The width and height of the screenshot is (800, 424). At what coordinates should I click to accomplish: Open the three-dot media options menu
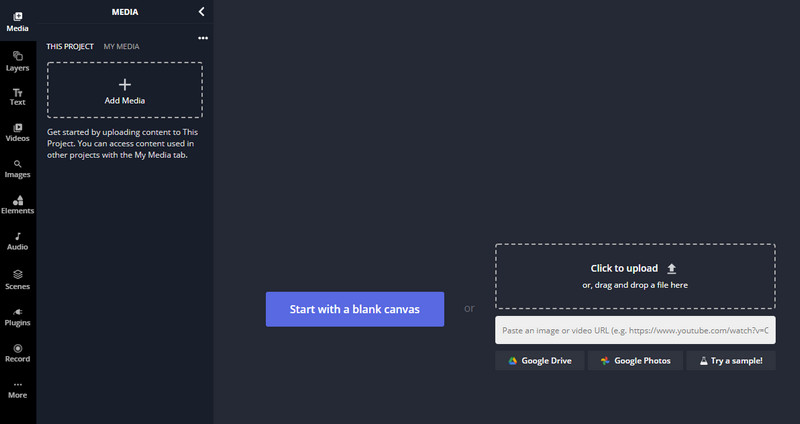click(x=203, y=38)
